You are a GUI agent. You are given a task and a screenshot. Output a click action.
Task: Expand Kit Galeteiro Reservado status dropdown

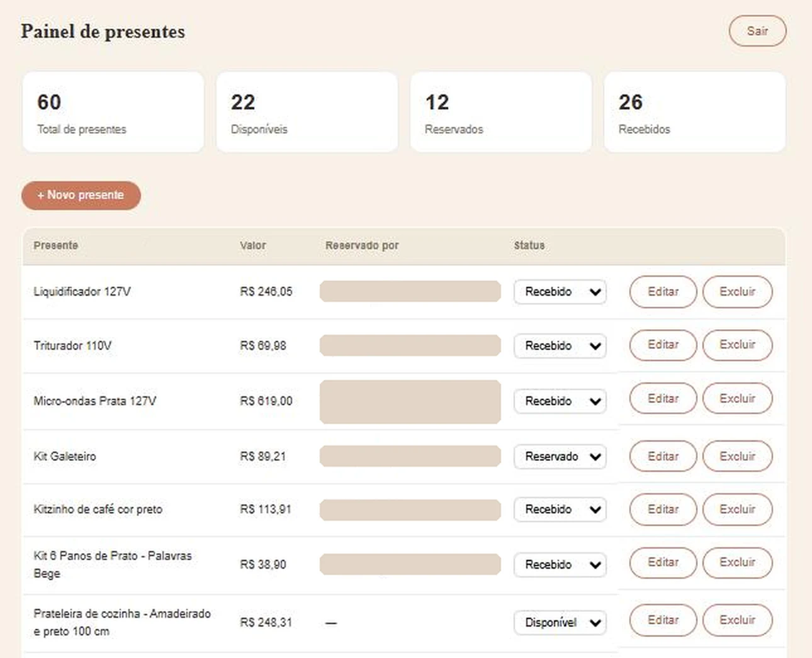[560, 457]
